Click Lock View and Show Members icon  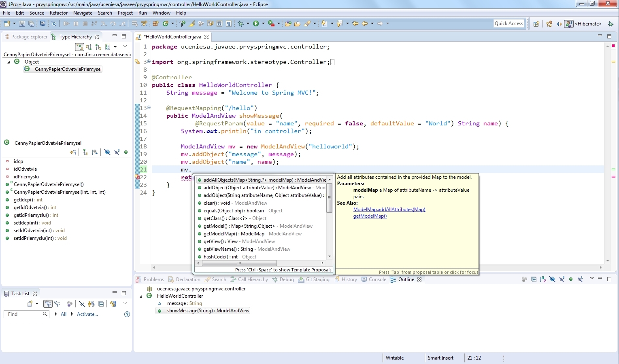pos(73,152)
